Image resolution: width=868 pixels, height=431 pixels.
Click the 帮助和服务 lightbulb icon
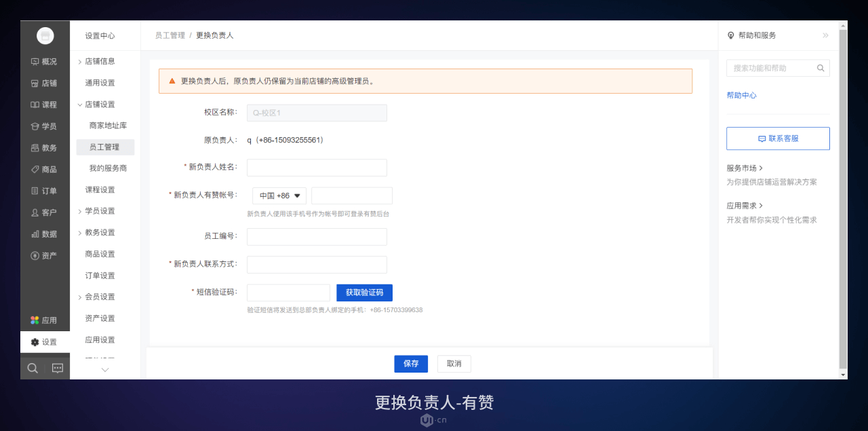click(731, 35)
